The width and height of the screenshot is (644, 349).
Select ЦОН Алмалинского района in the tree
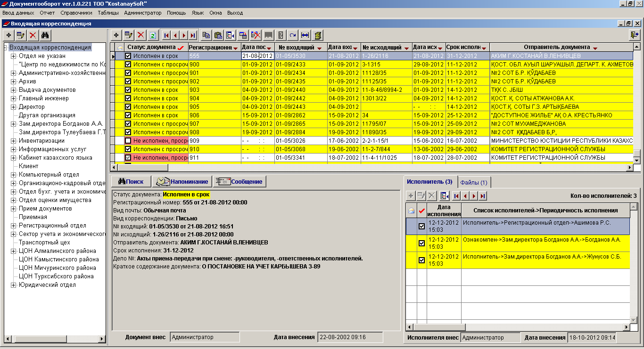tap(57, 251)
